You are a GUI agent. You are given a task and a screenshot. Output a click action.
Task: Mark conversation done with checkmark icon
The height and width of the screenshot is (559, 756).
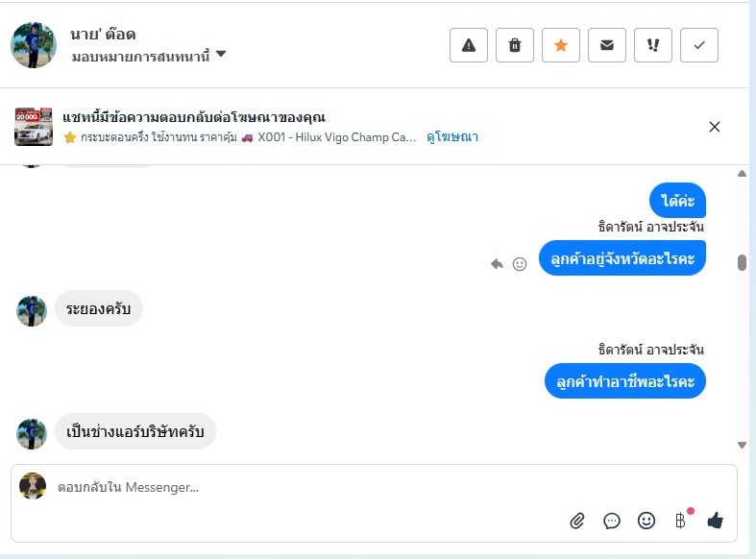pyautogui.click(x=699, y=45)
